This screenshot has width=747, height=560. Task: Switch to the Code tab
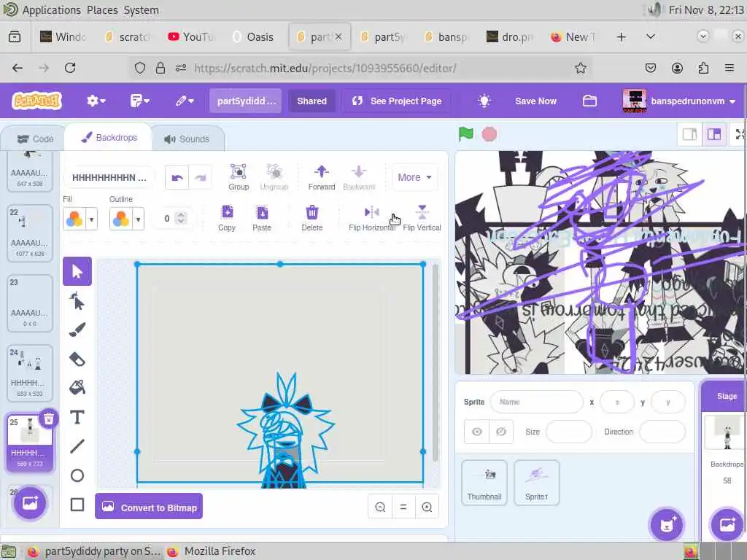(35, 139)
